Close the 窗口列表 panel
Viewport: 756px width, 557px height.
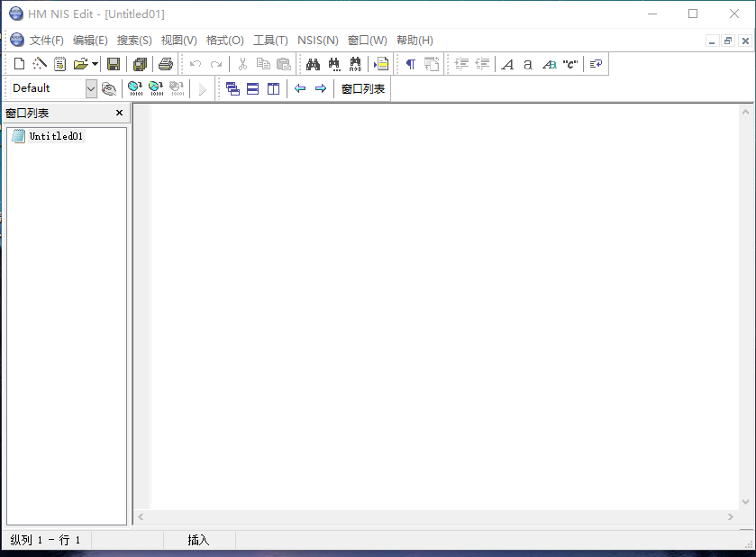118,113
